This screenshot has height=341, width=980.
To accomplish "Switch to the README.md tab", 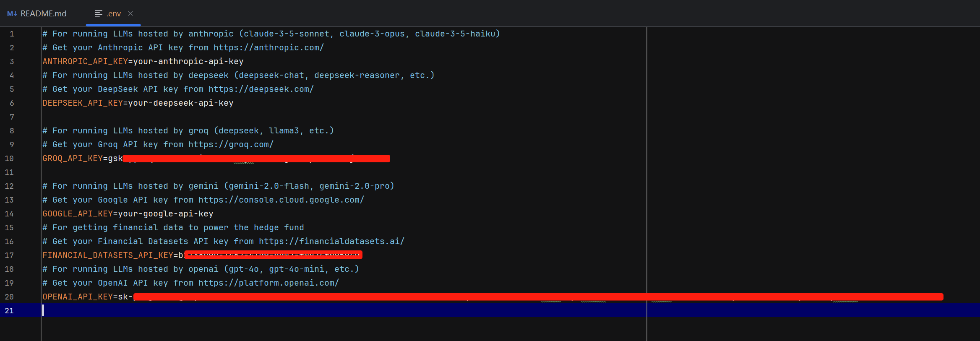I will [x=37, y=13].
